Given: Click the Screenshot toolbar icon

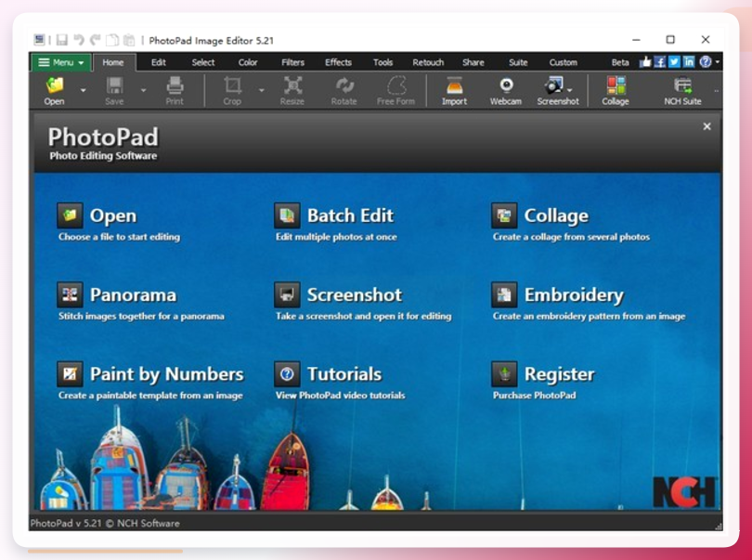Looking at the screenshot, I should pos(554,85).
